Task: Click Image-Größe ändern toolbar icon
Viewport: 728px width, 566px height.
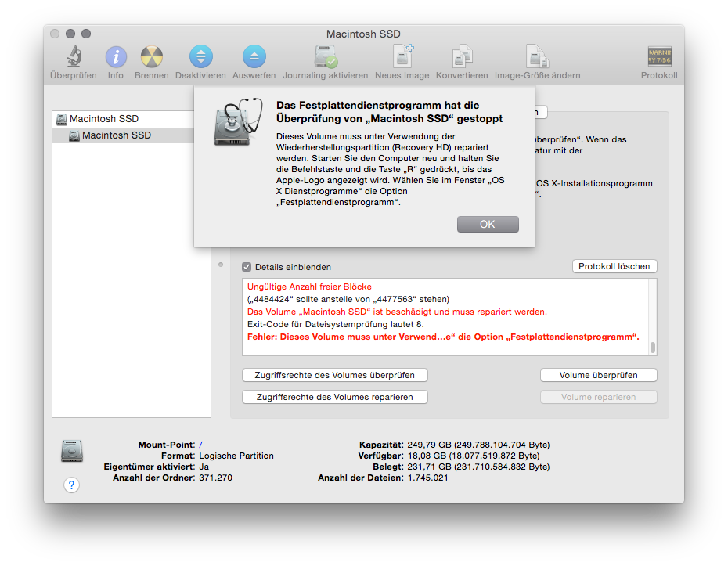Action: point(537,56)
